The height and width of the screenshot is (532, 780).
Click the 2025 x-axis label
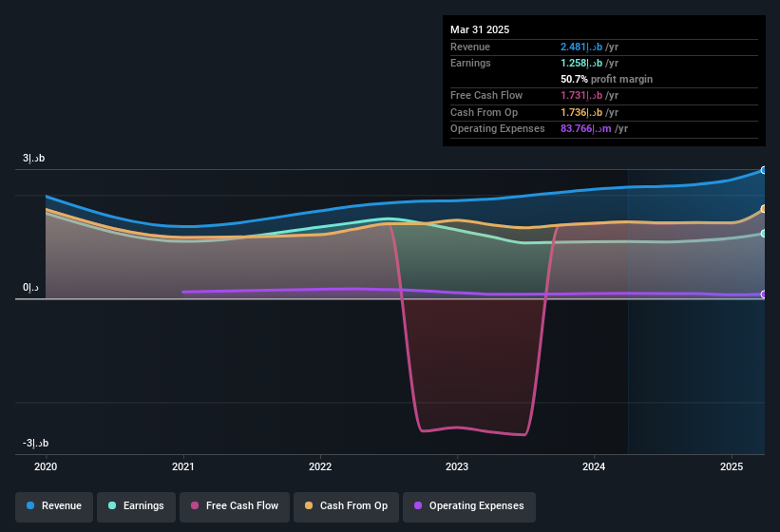click(x=732, y=466)
